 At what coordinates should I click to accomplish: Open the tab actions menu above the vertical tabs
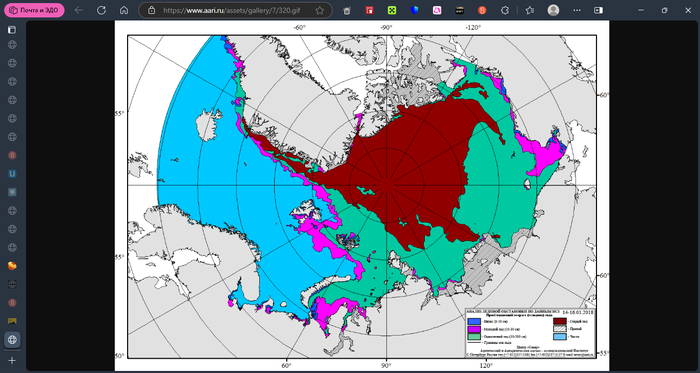[12, 30]
